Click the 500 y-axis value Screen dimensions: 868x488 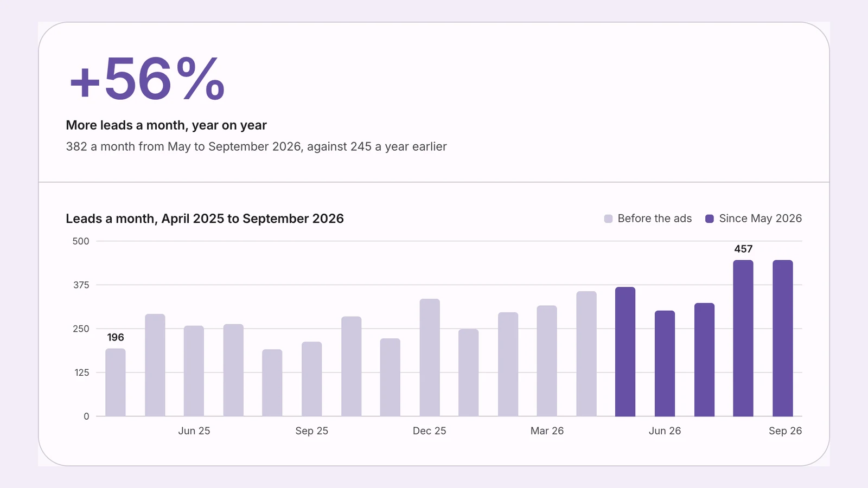(81, 241)
